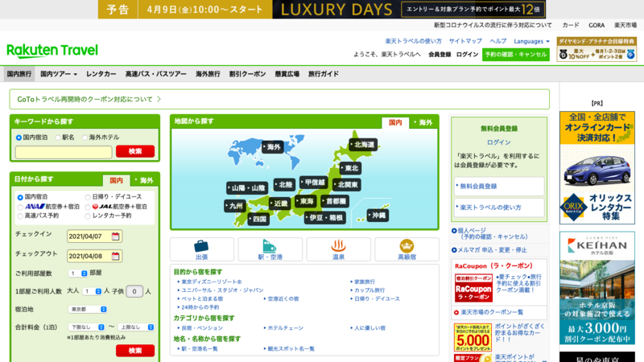Open the 割引クーポン navigation item
The width and height of the screenshot is (644, 362).
(x=247, y=74)
